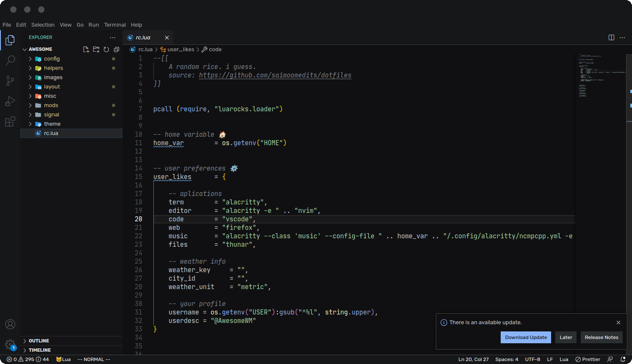The height and width of the screenshot is (364, 632).
Task: Open the File menu
Action: (x=7, y=25)
